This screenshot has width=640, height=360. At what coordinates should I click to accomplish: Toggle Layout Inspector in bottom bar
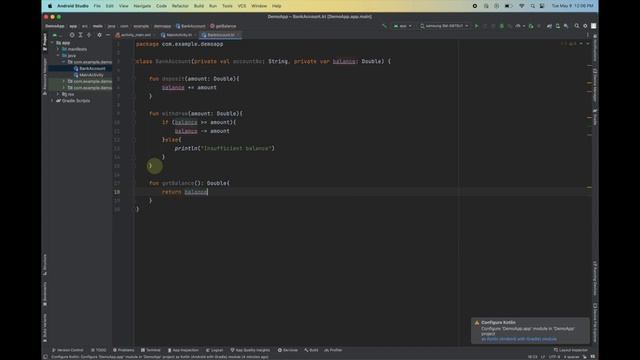[571, 350]
